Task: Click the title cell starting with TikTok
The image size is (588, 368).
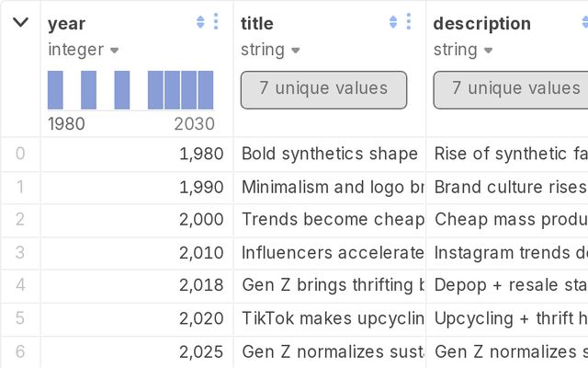Action: pyautogui.click(x=330, y=318)
